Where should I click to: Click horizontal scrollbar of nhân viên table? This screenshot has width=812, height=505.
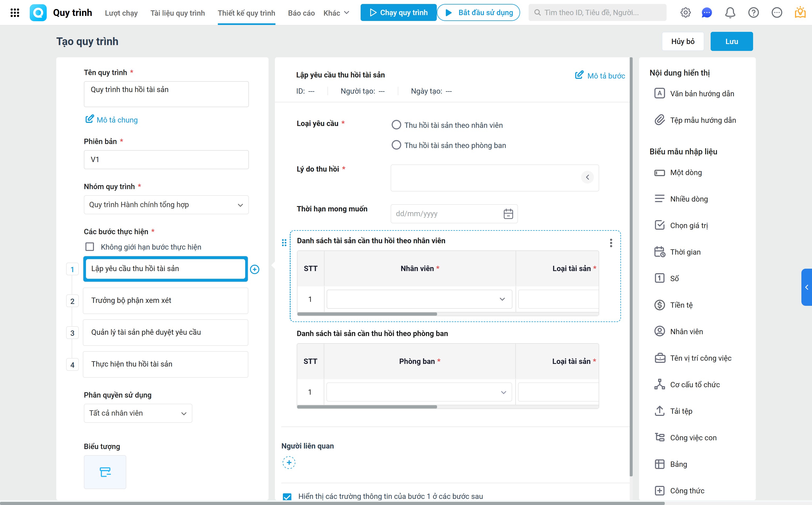coord(367,314)
